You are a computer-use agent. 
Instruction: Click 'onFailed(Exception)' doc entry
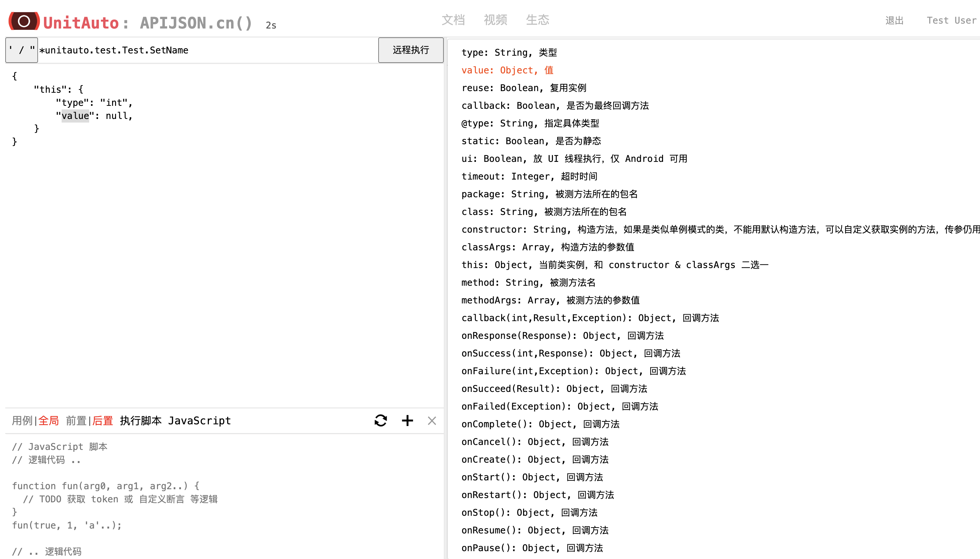[x=560, y=406]
